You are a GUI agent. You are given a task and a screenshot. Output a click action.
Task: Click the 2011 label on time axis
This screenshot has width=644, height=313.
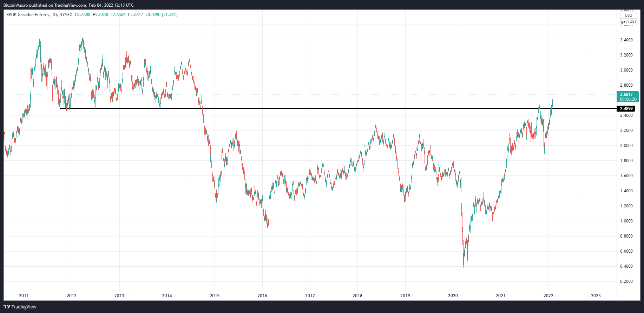point(24,296)
